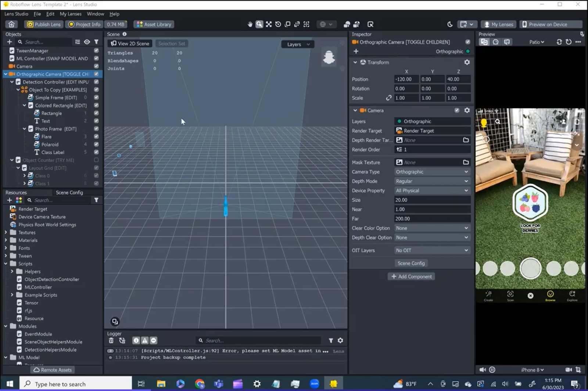
Task: Open the Layers dropdown in Scene
Action: pos(298,44)
